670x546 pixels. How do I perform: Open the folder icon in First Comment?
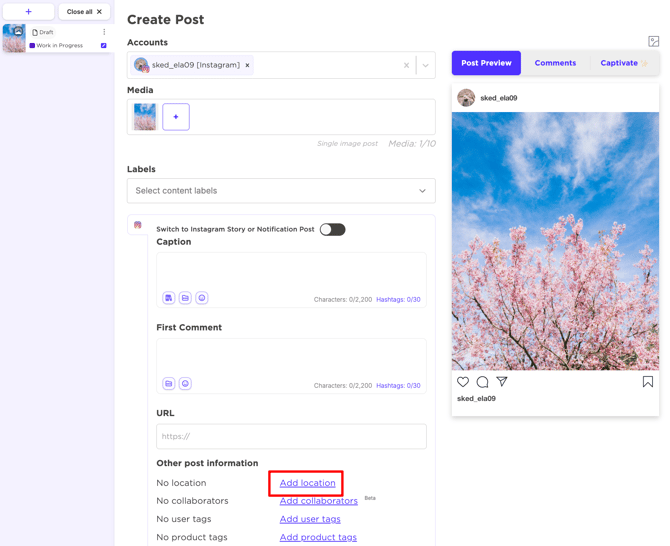(169, 384)
